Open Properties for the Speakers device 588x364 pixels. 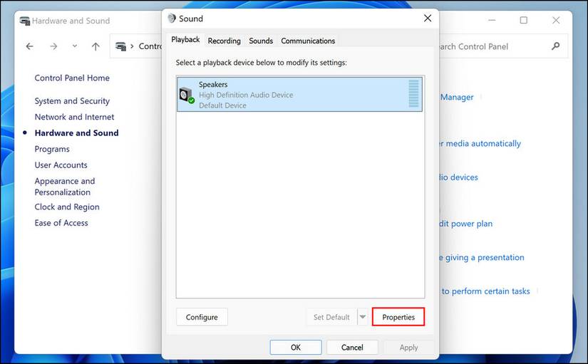click(x=398, y=317)
